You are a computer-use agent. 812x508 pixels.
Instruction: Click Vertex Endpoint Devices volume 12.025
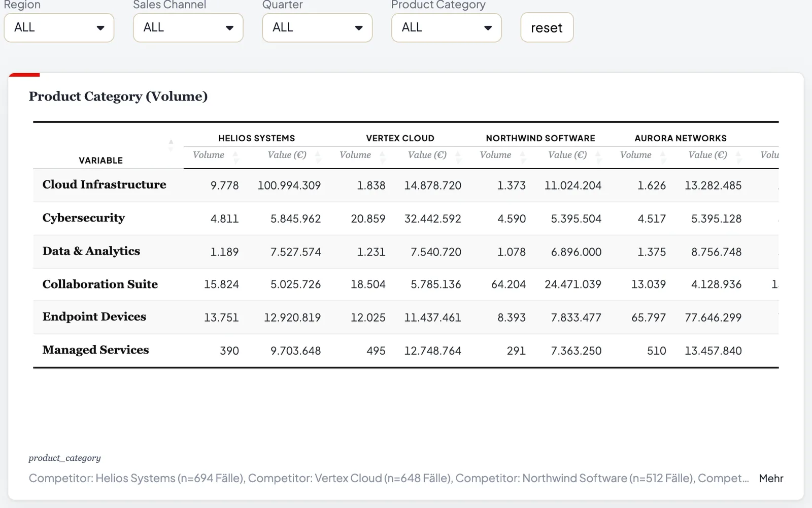(x=368, y=317)
